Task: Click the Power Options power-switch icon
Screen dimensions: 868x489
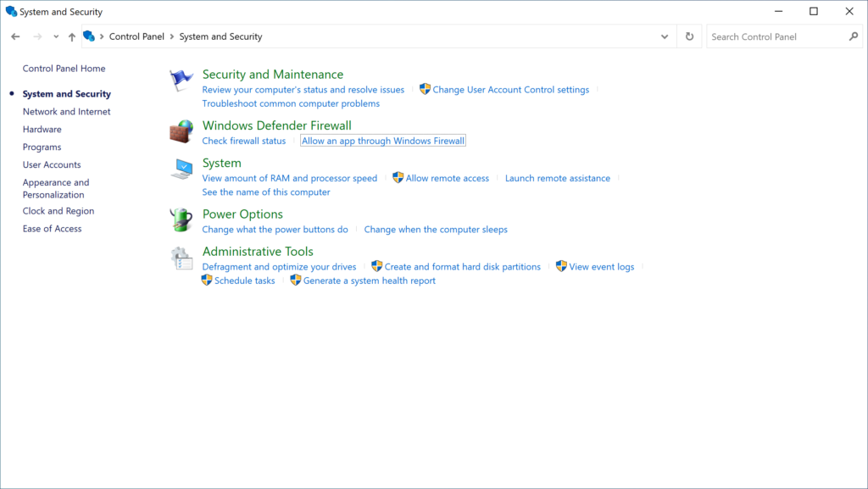Action: pyautogui.click(x=181, y=221)
